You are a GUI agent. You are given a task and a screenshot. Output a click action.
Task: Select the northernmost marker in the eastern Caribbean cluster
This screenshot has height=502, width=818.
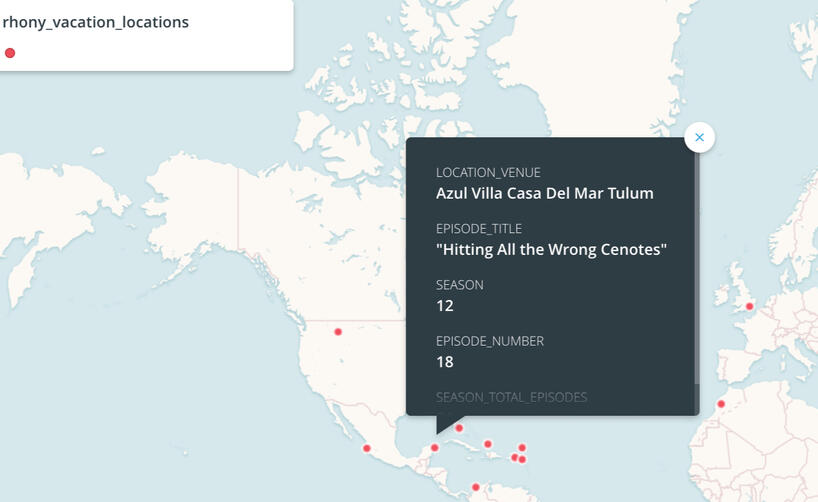click(x=522, y=448)
